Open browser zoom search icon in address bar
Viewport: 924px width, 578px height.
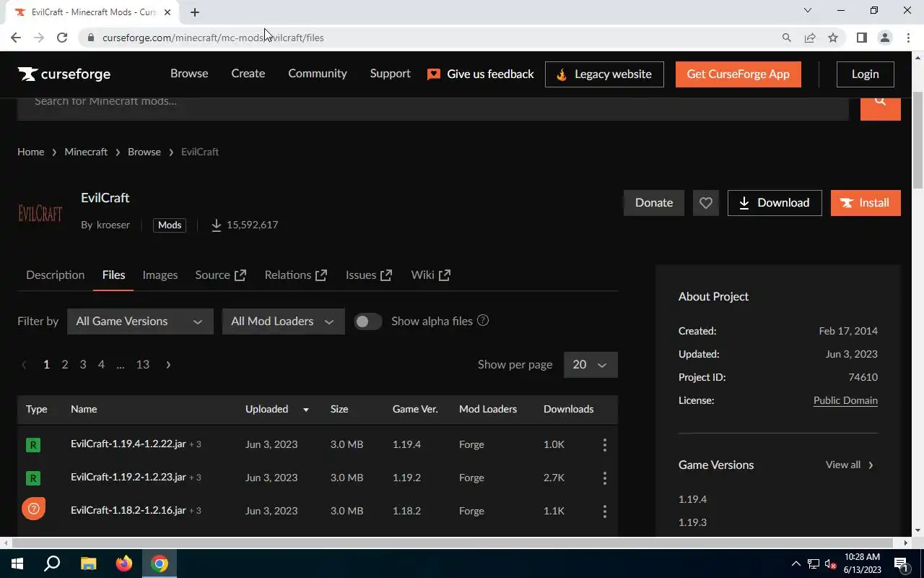(787, 38)
